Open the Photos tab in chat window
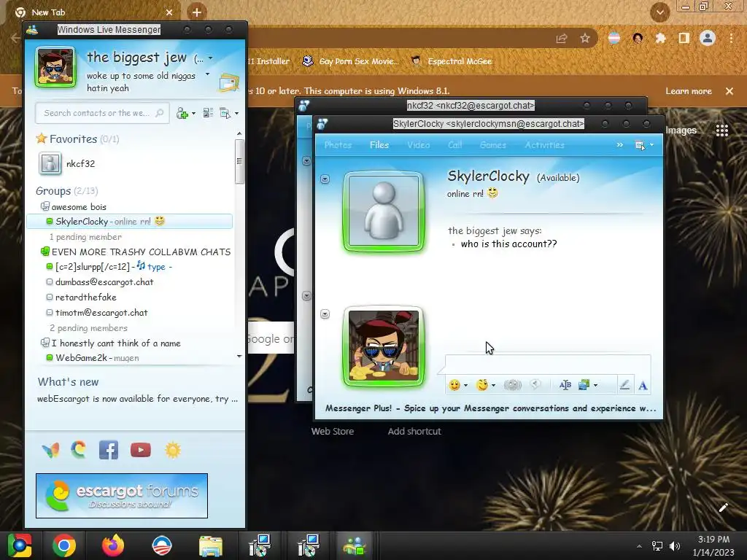The height and width of the screenshot is (560, 747). (x=338, y=145)
